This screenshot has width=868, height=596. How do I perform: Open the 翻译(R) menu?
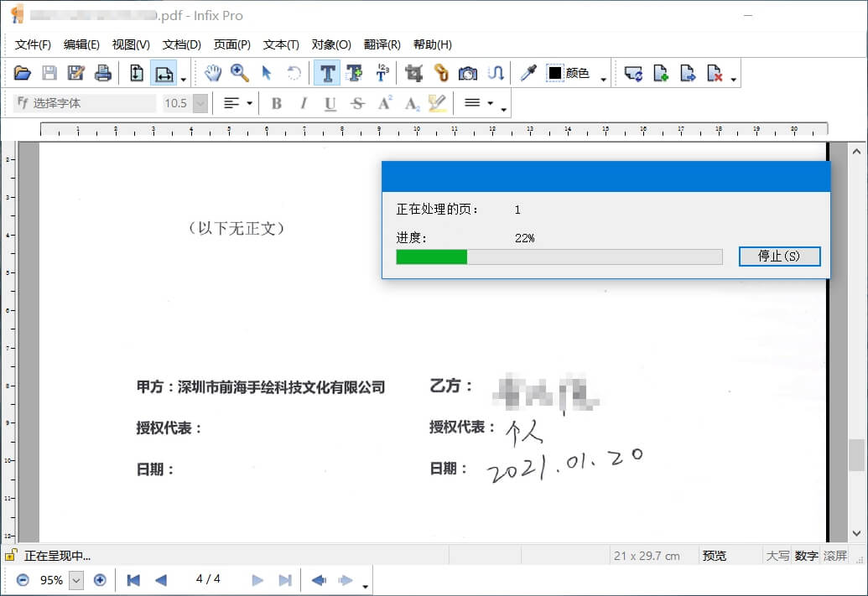(382, 44)
